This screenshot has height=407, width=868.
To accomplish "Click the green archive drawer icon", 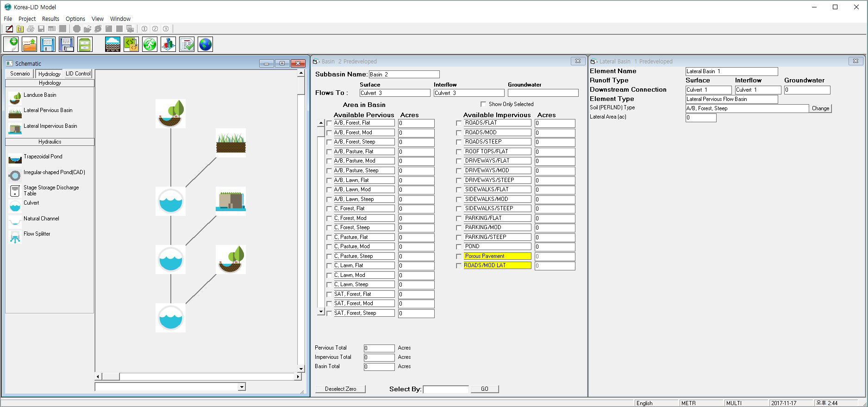I will pyautogui.click(x=85, y=44).
